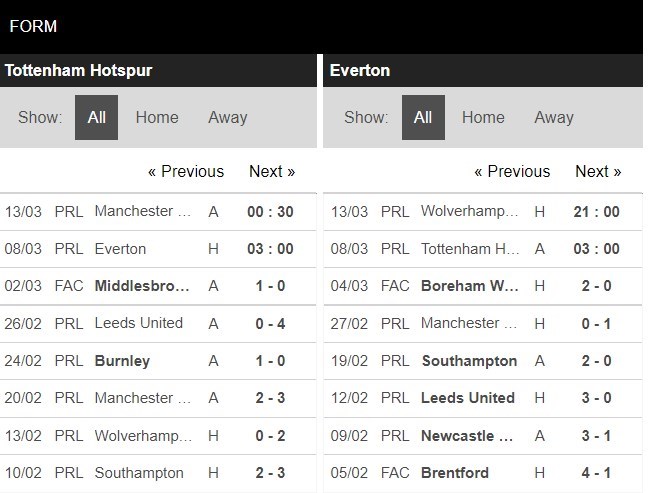Switch to Home filter for Tottenham Hotspur

157,117
